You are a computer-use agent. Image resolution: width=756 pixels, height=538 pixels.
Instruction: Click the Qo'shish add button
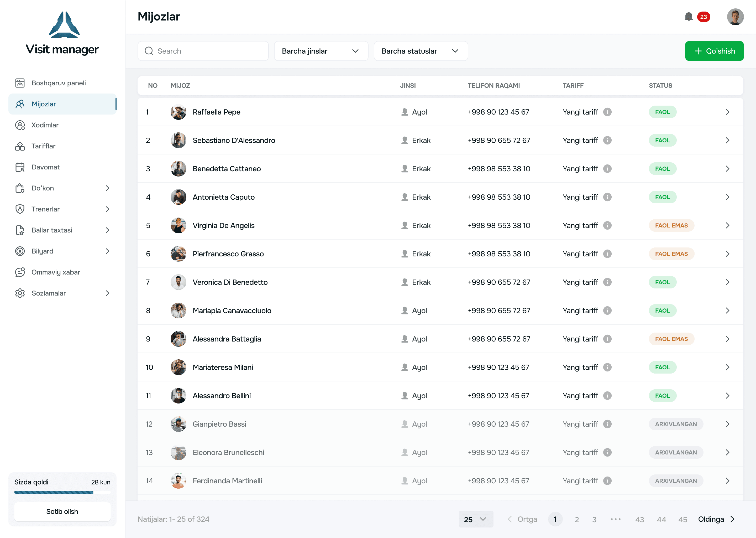pyautogui.click(x=714, y=51)
